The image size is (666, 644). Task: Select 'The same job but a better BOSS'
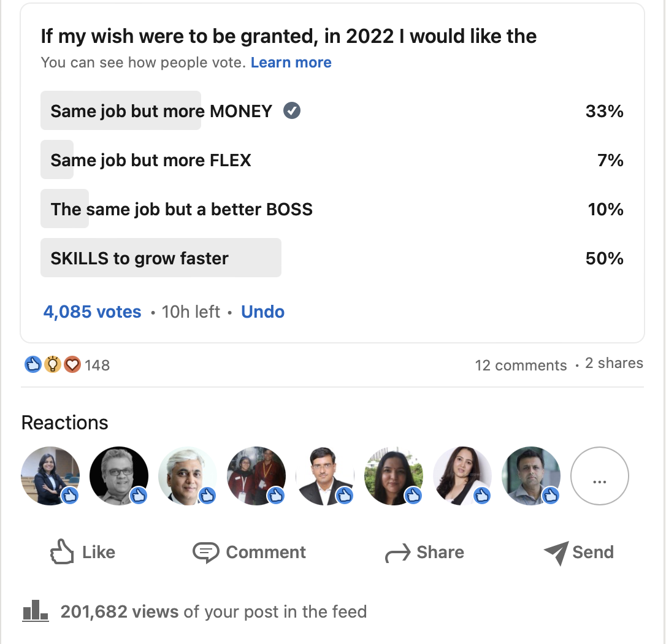coord(332,209)
